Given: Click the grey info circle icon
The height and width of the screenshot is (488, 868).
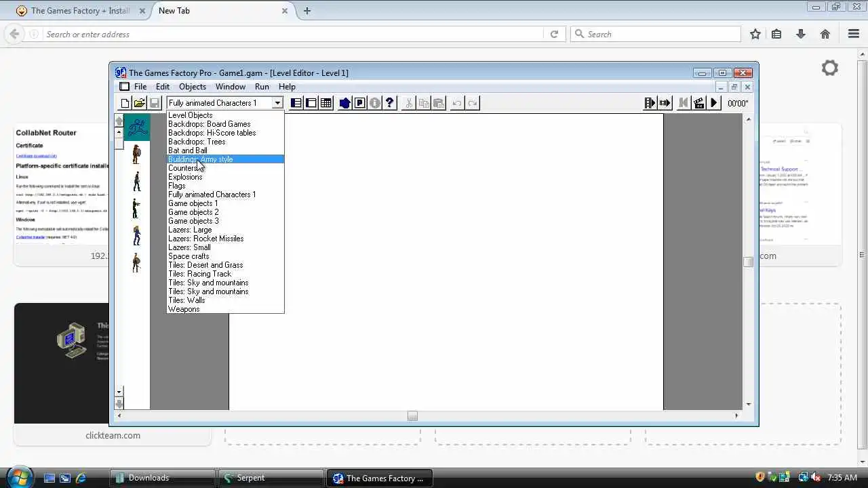Looking at the screenshot, I should coord(375,103).
